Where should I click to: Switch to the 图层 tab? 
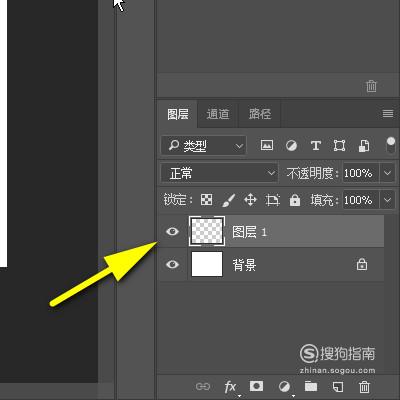pyautogui.click(x=178, y=114)
